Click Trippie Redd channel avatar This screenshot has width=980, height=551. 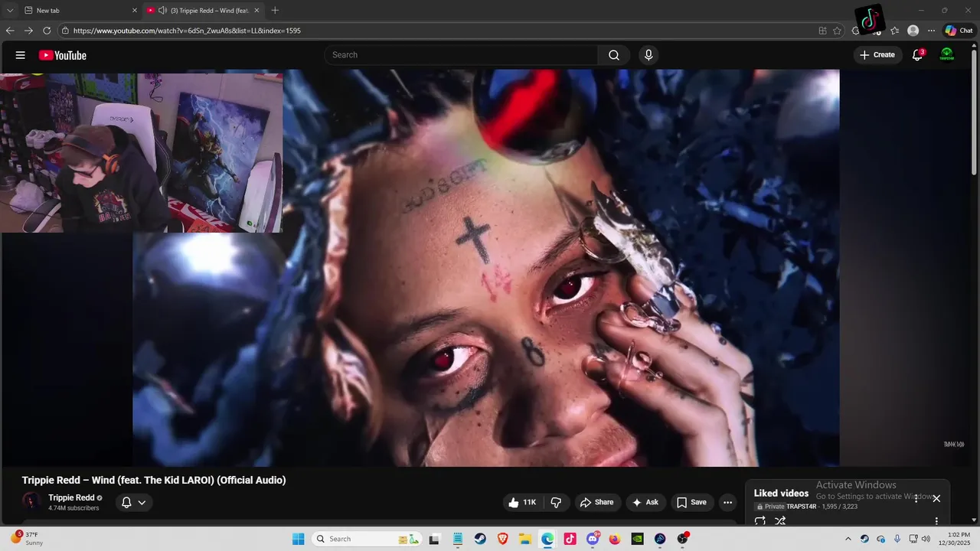tap(31, 502)
